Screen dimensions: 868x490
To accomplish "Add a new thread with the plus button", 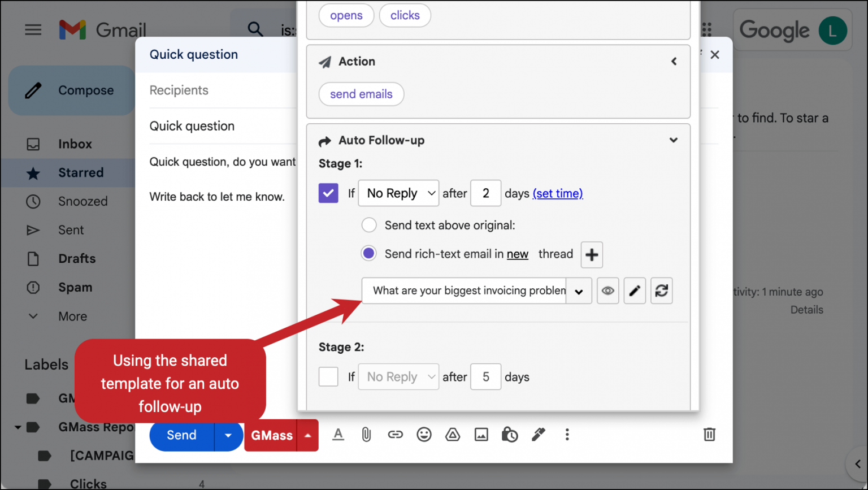I will point(591,254).
